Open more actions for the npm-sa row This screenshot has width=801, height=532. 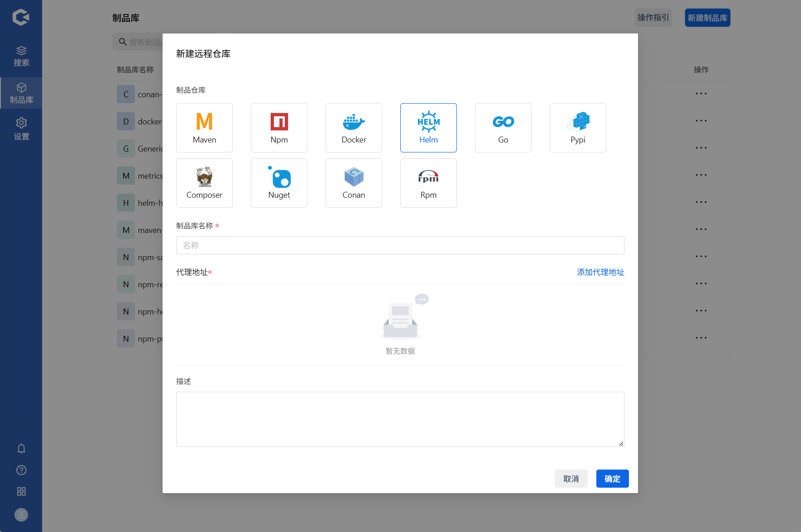coord(701,256)
